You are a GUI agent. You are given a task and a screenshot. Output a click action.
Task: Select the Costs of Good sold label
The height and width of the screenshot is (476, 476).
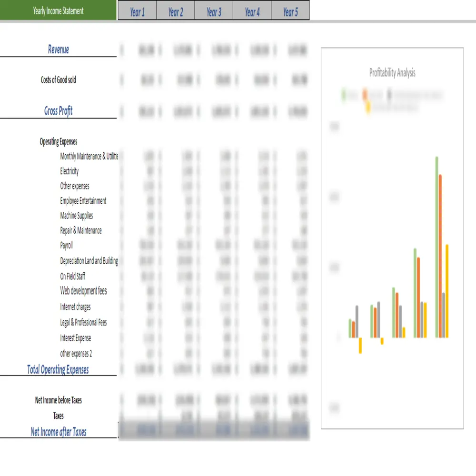(58, 80)
